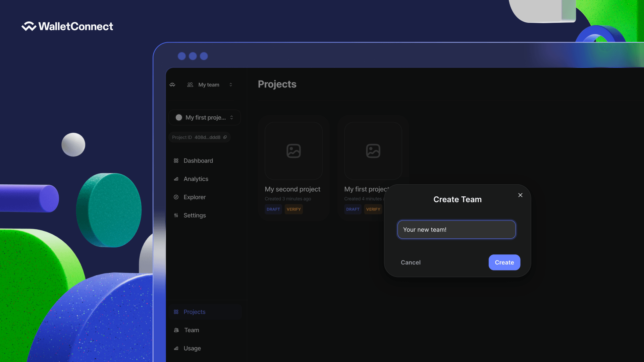This screenshot has width=644, height=362.
Task: Open the Projects menu item
Action: click(x=194, y=312)
